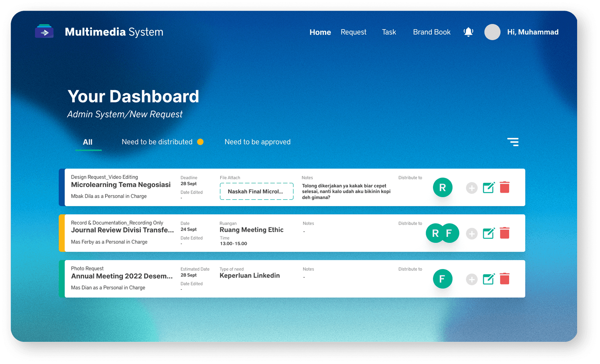The width and height of the screenshot is (600, 364).
Task: Open the filter list icon
Action: tap(513, 142)
